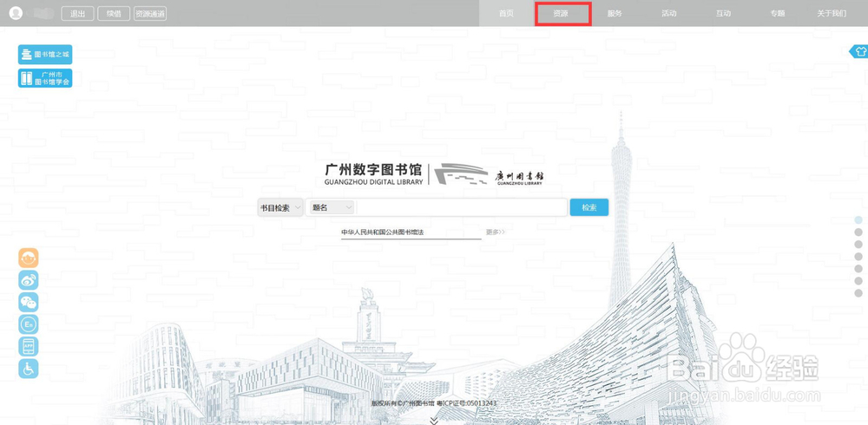
Task: Click the 更多>> link
Action: (x=496, y=232)
